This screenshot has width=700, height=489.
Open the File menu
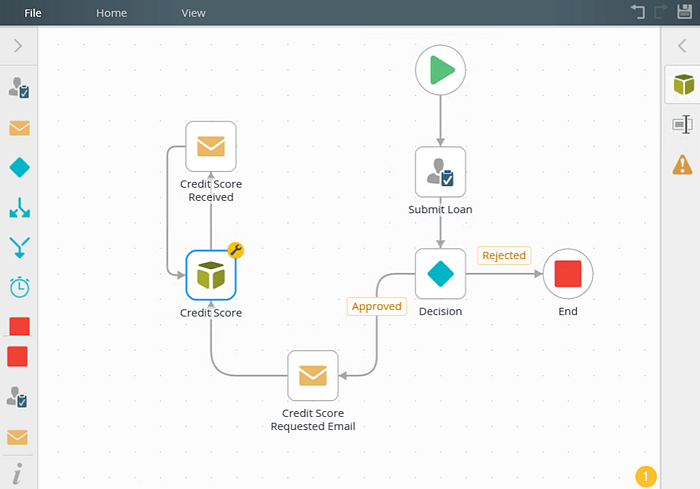(x=33, y=13)
